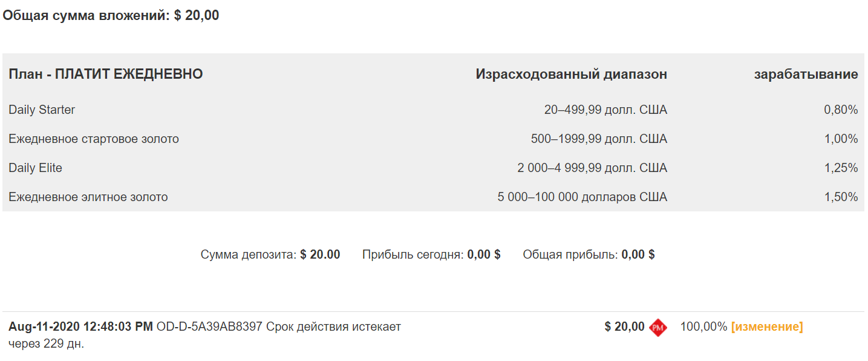The width and height of the screenshot is (868, 361).
Task: Click the 1,50% earning value
Action: click(841, 197)
